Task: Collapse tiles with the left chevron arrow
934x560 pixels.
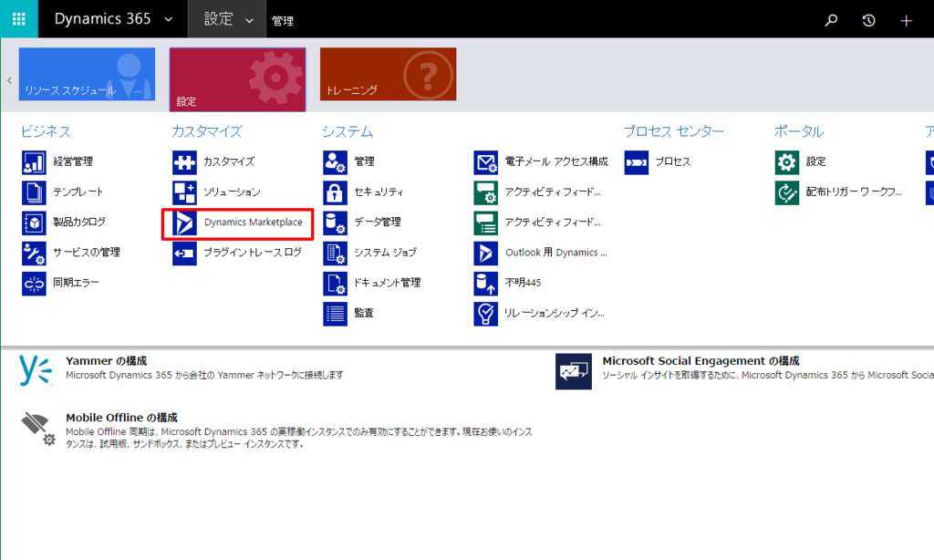Action: tap(9, 80)
